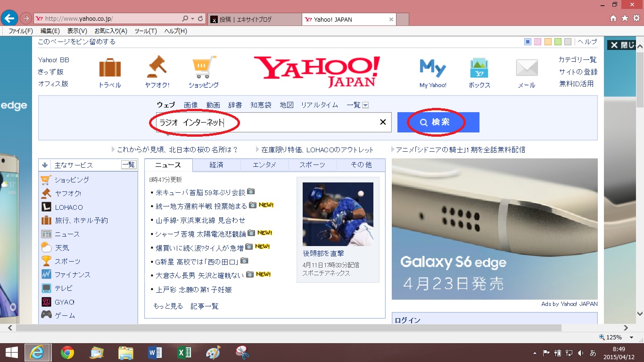
Task: Switch to the 投稿 | エキサイトブログ browser tab
Action: click(255, 19)
